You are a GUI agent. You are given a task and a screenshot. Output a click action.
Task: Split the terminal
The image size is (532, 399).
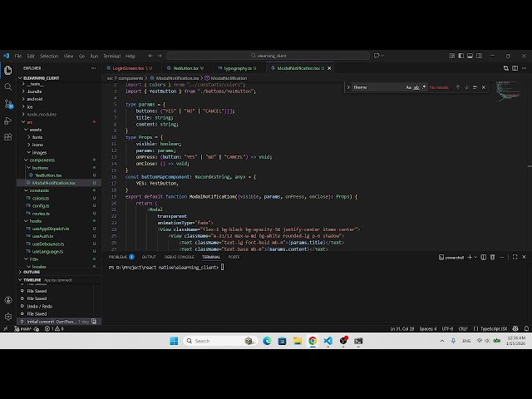(484, 257)
